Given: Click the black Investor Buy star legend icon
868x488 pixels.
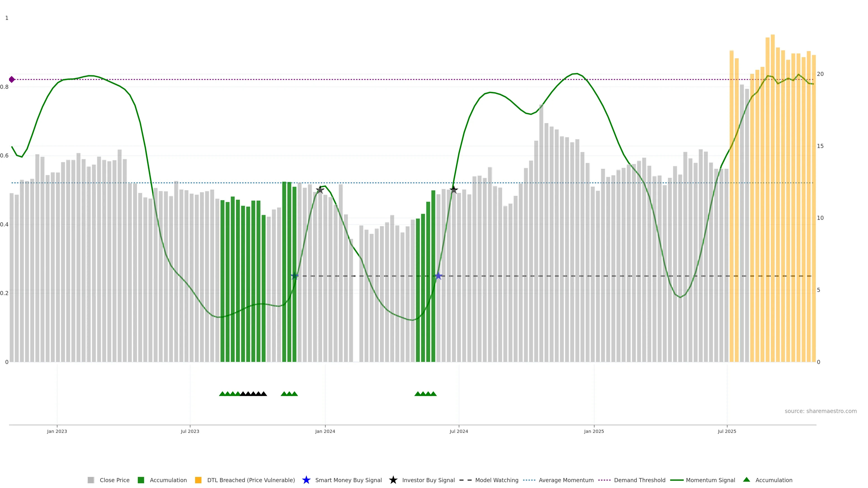Looking at the screenshot, I should [x=393, y=480].
